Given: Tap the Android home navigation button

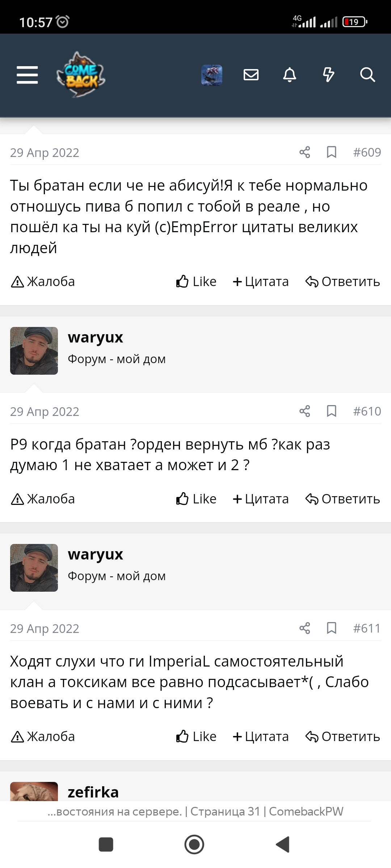Looking at the screenshot, I should (x=194, y=844).
